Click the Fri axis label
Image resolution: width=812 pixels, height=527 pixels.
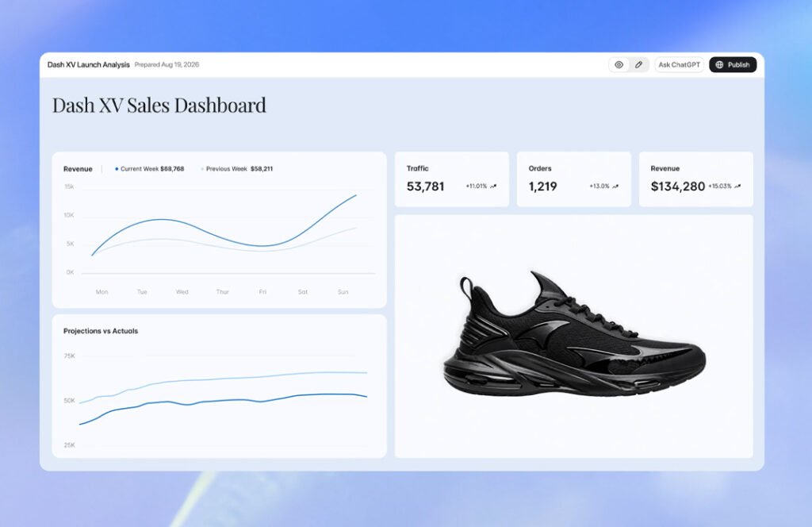tap(262, 292)
